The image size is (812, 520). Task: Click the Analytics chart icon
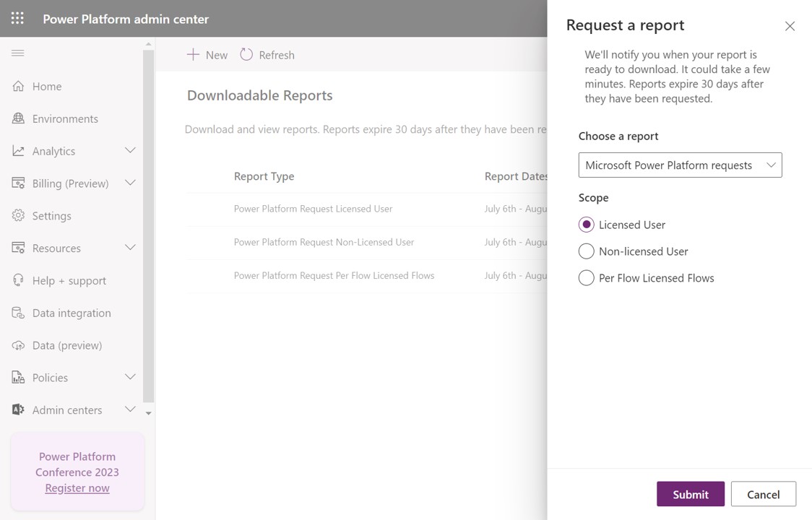17,151
